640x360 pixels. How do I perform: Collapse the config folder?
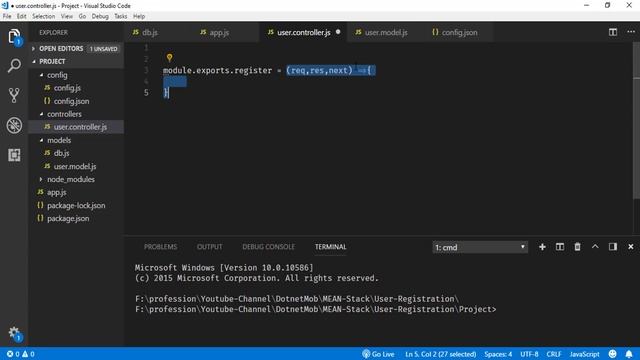[x=76, y=75]
